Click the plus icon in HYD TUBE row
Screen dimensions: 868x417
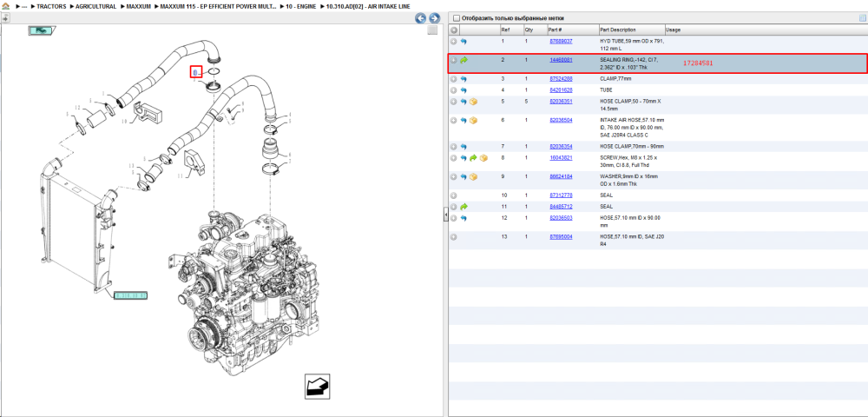(453, 42)
